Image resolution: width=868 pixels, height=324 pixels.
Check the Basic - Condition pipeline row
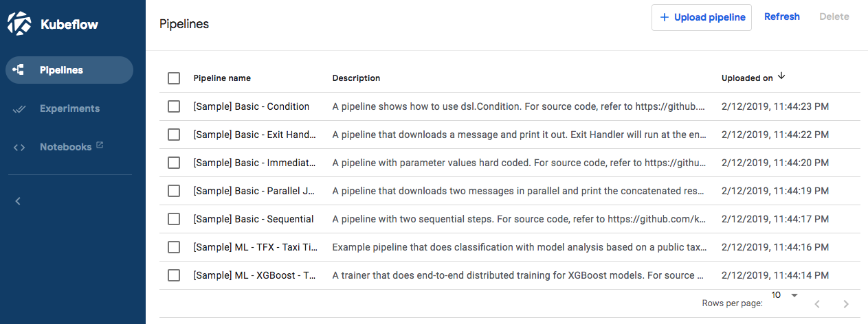[x=174, y=106]
